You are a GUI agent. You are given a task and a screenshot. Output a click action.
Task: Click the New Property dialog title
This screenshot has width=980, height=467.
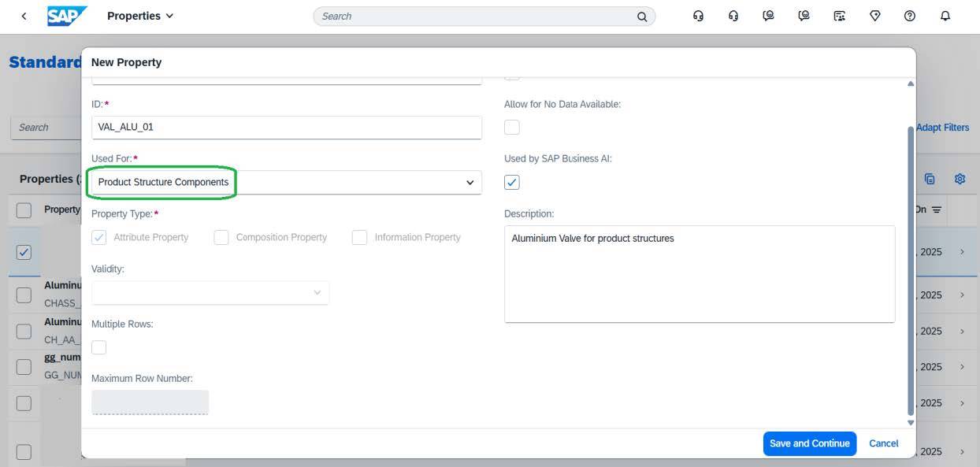(126, 62)
